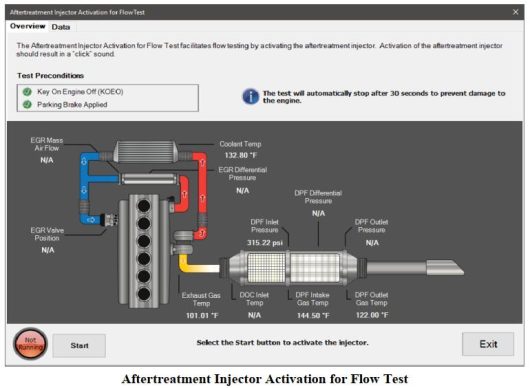530x388 pixels.
Task: Click the Coolant Temp label
Action: pos(240,144)
